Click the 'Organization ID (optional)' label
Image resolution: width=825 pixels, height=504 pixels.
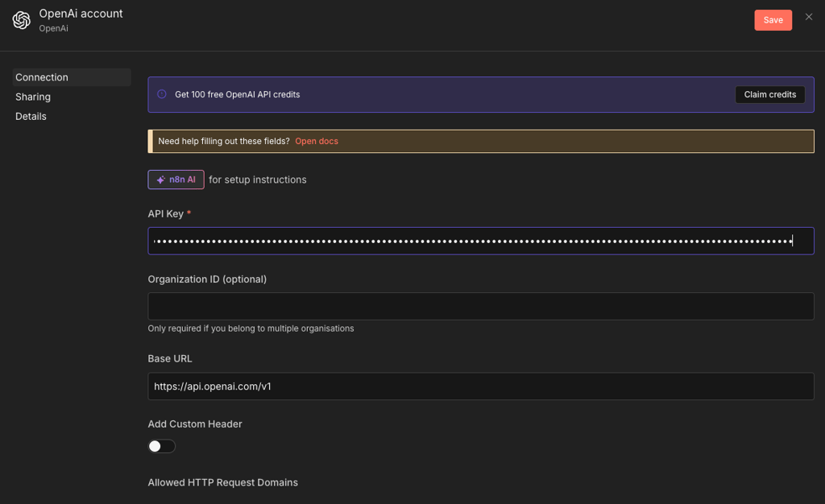[x=207, y=279]
